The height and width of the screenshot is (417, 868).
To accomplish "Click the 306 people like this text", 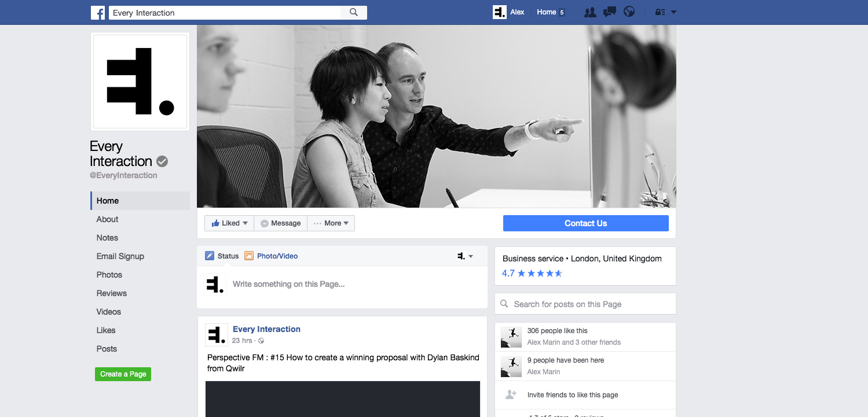I will (557, 331).
